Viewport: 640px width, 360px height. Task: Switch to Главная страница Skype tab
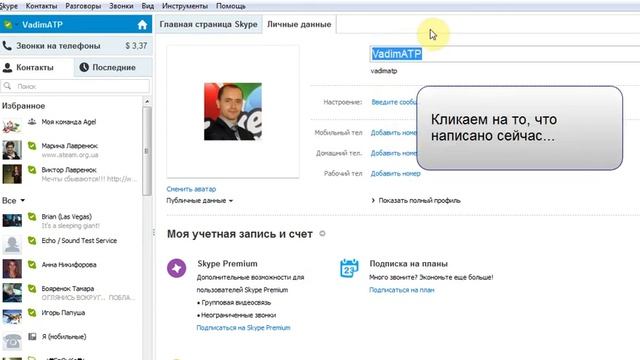point(209,24)
